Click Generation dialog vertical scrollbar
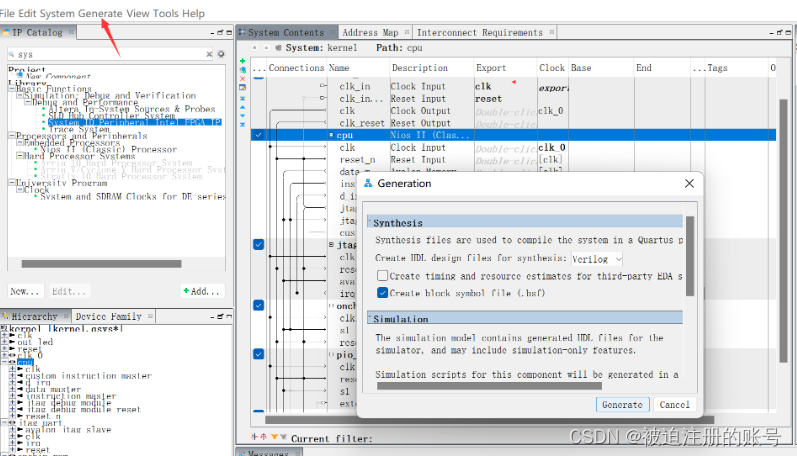 click(690, 256)
